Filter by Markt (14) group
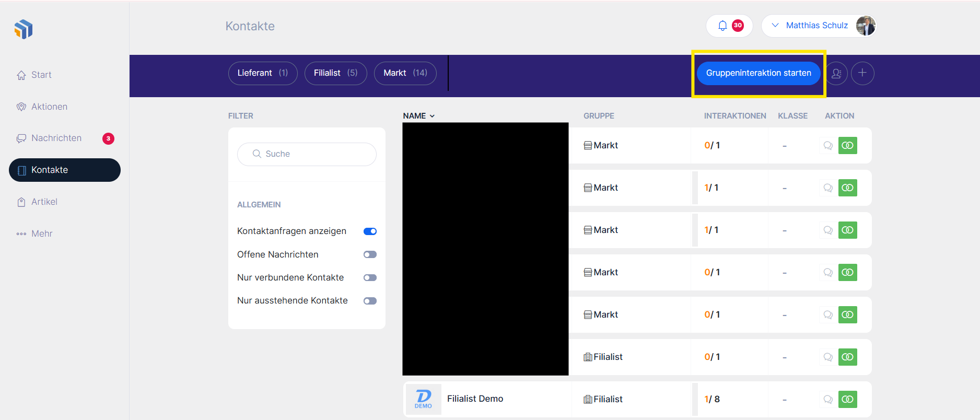This screenshot has width=980, height=420. [405, 73]
